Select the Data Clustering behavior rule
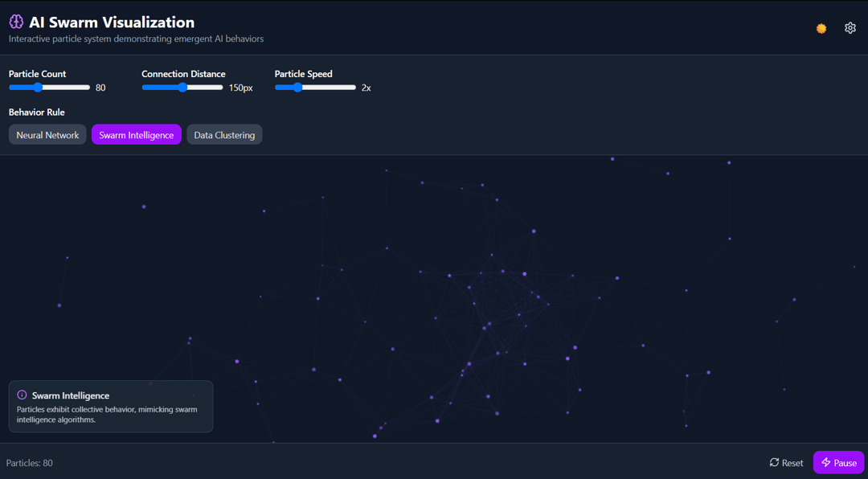Viewport: 868px width, 479px height. click(224, 134)
